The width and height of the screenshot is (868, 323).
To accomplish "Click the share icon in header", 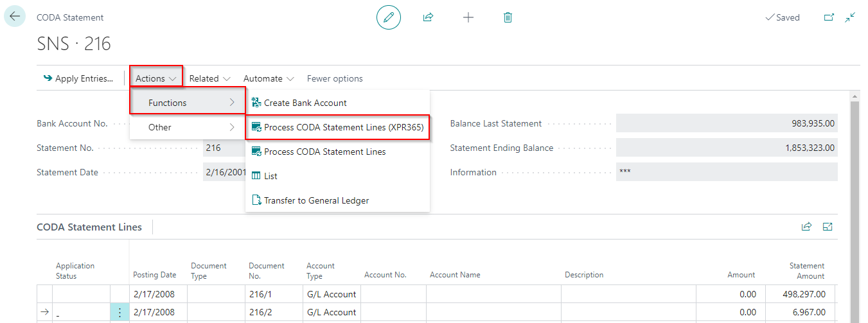I will click(x=428, y=17).
